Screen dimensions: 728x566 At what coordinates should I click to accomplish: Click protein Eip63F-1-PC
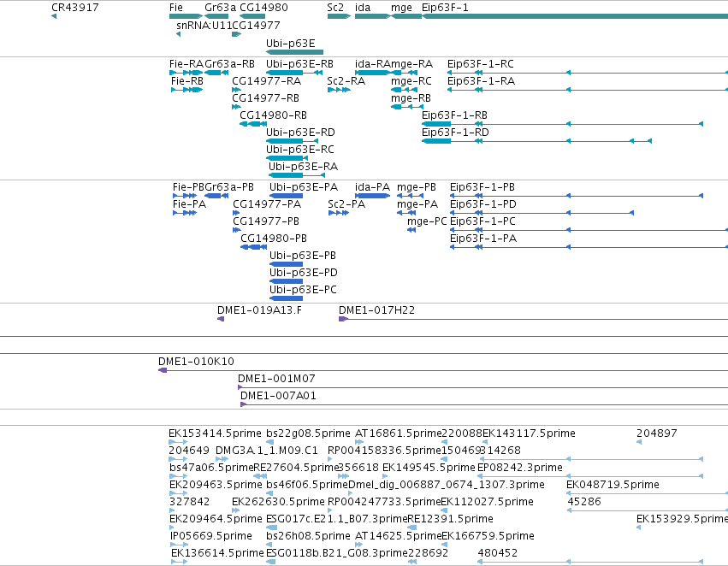point(482,221)
